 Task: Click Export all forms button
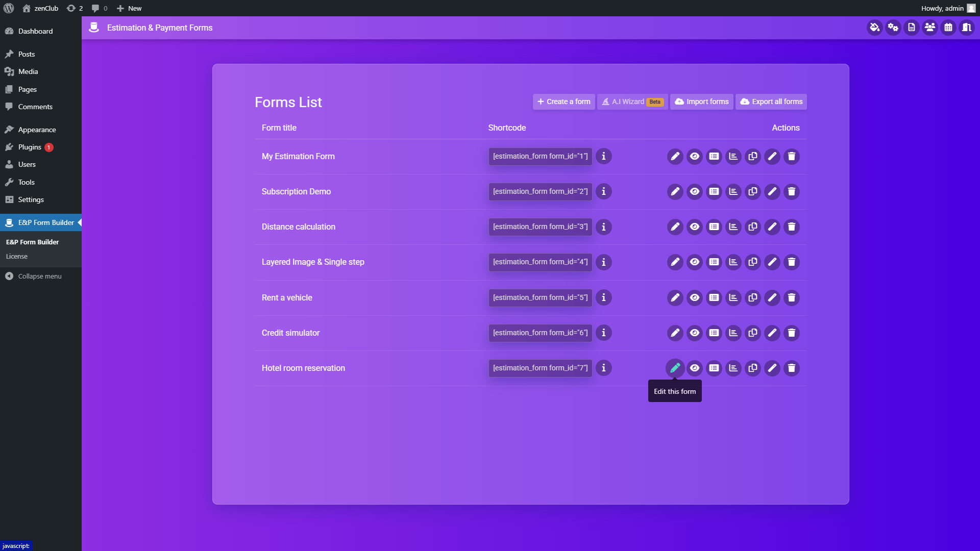coord(771,102)
